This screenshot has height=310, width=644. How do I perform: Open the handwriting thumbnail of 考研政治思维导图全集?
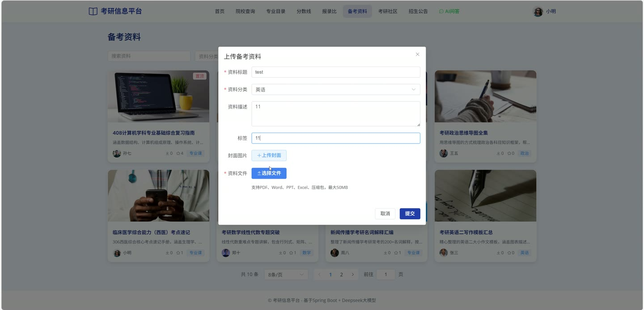485,96
